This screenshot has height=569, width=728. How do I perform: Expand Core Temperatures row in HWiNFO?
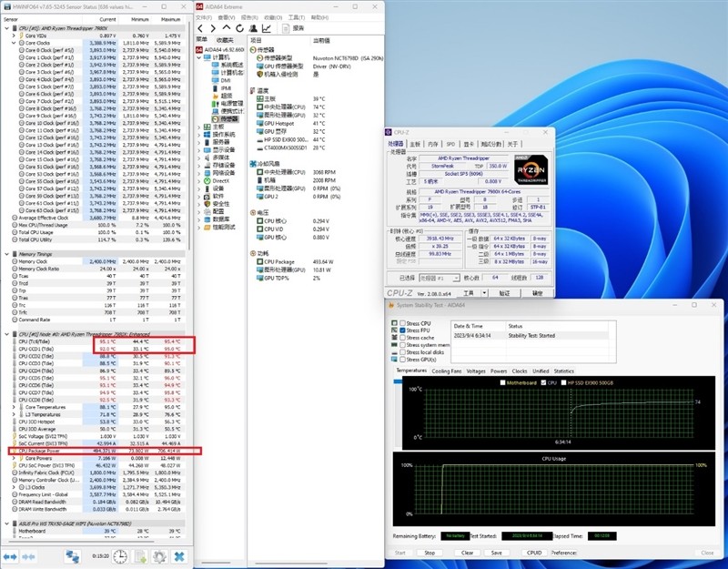pos(14,407)
